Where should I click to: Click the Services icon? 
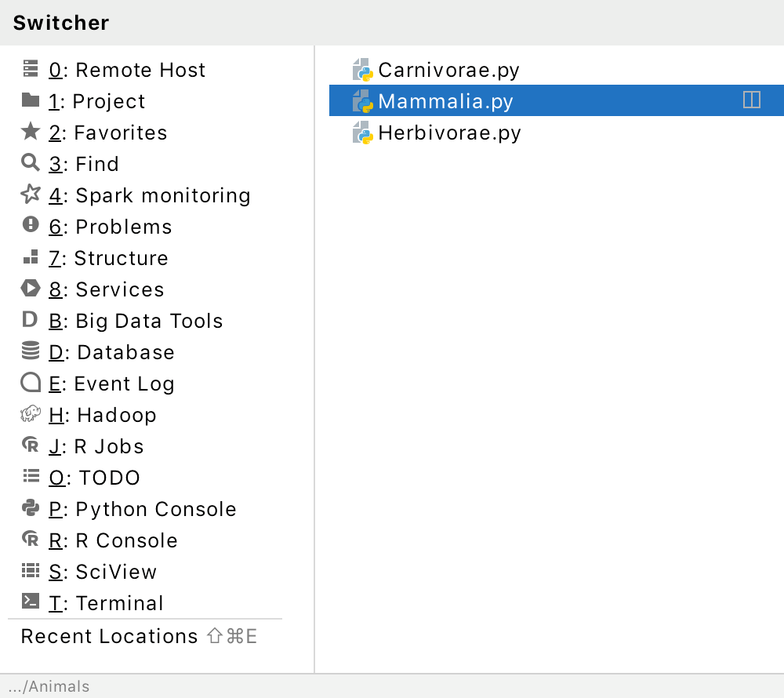pyautogui.click(x=31, y=289)
